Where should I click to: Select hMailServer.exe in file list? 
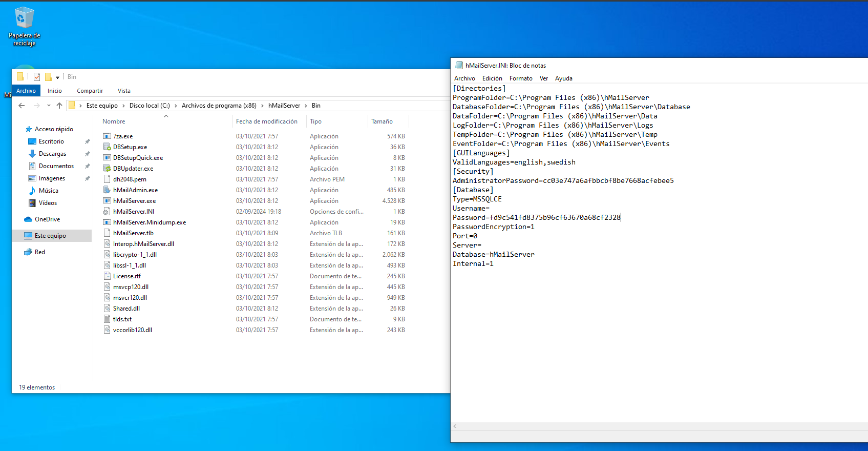(x=134, y=201)
